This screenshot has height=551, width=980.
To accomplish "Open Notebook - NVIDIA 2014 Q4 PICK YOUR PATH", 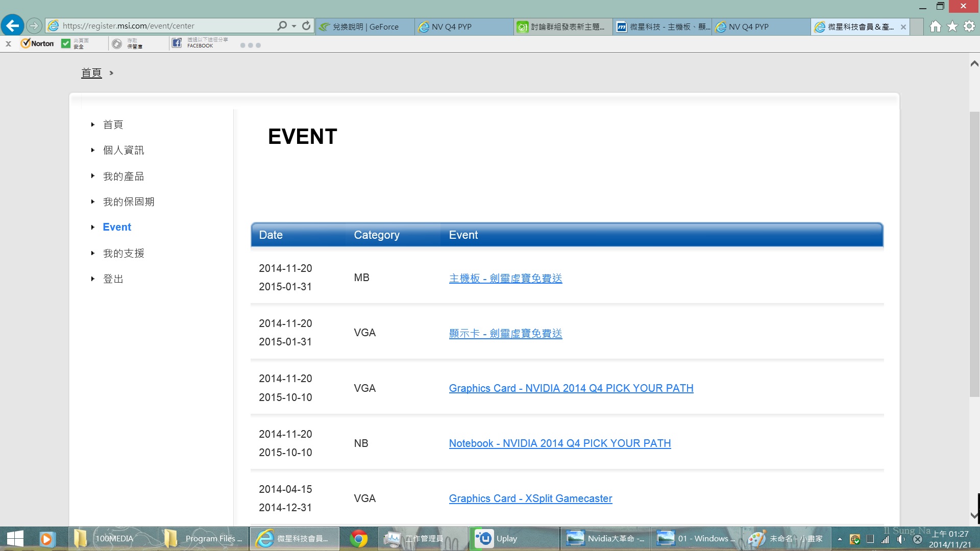I will pos(560,443).
